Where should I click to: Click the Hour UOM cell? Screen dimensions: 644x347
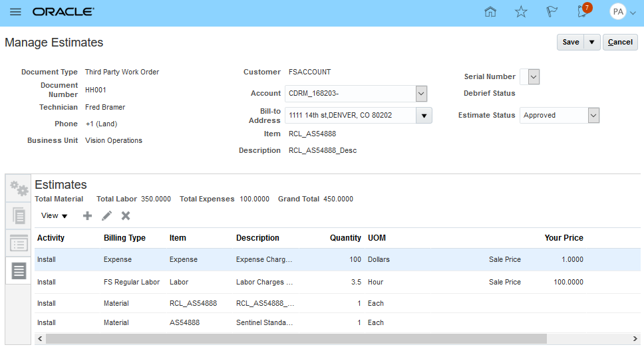(375, 283)
